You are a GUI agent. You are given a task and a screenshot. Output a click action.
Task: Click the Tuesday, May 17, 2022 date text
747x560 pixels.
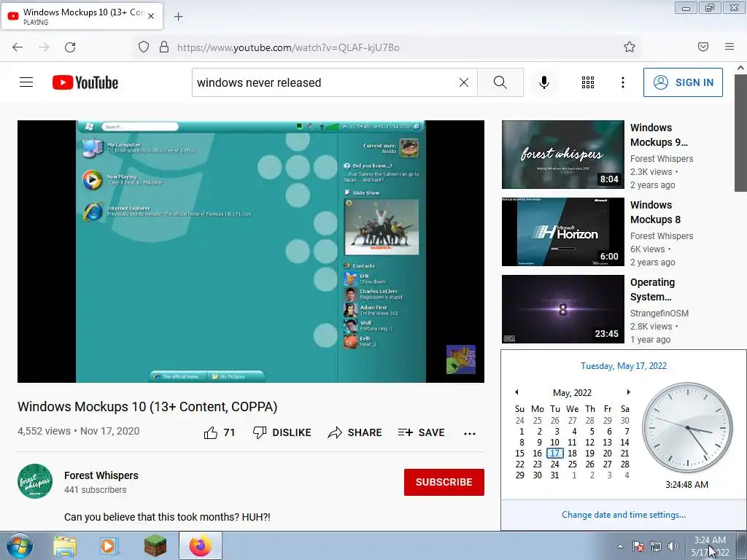click(x=624, y=366)
